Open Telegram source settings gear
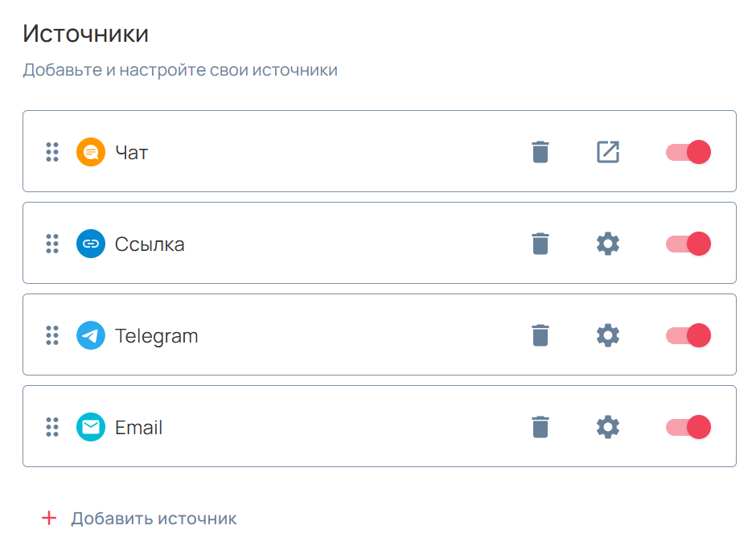 click(x=608, y=335)
